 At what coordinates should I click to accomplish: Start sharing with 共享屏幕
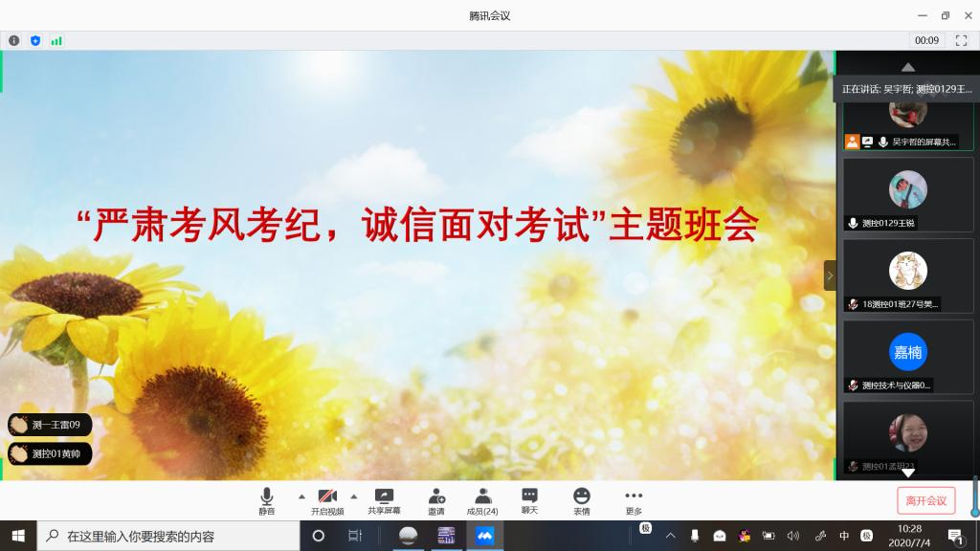(384, 501)
